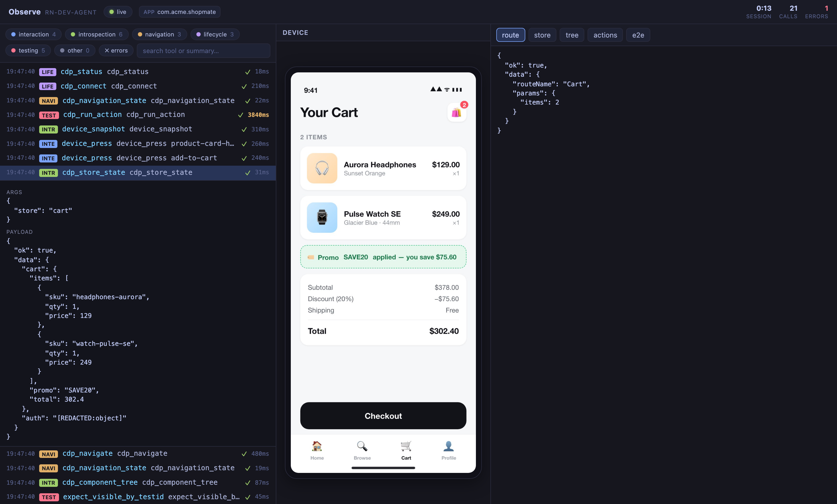Expand the cdp_run_action log entry
837x504 pixels.
[138, 115]
